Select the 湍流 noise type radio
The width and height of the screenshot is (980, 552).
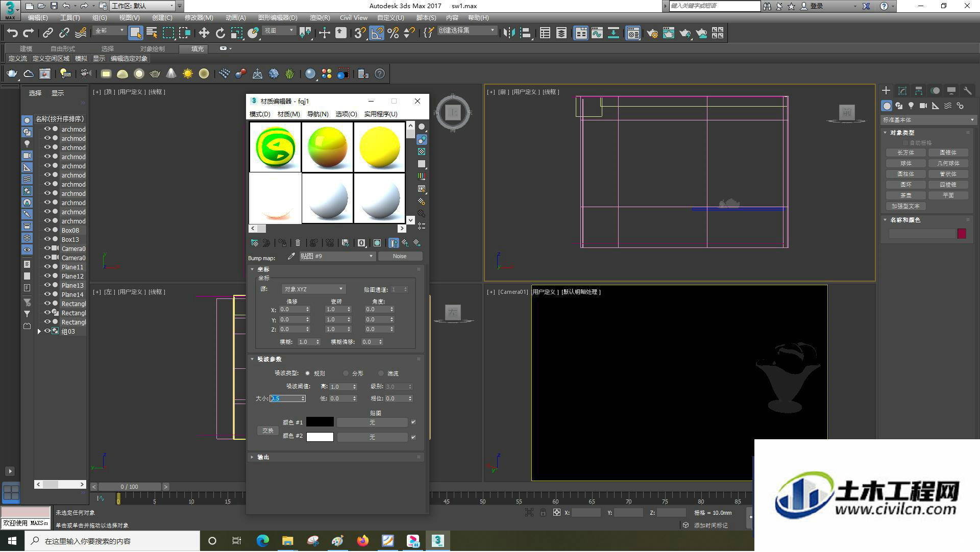pos(381,373)
